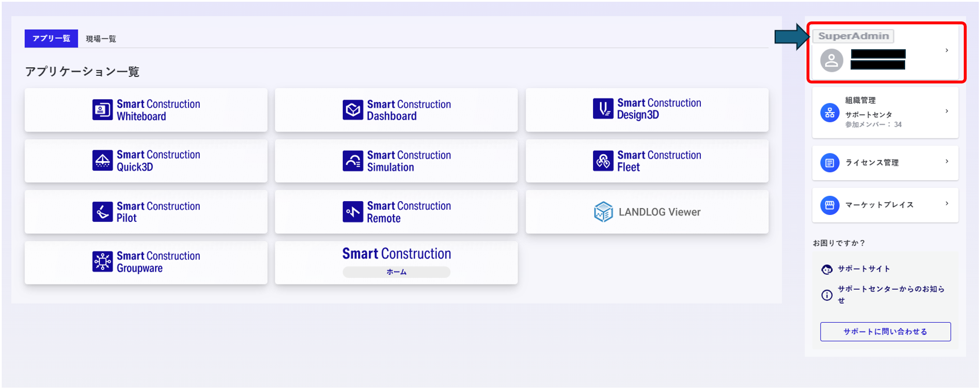
Task: Click the お困りですか？ heading
Action: 839,243
